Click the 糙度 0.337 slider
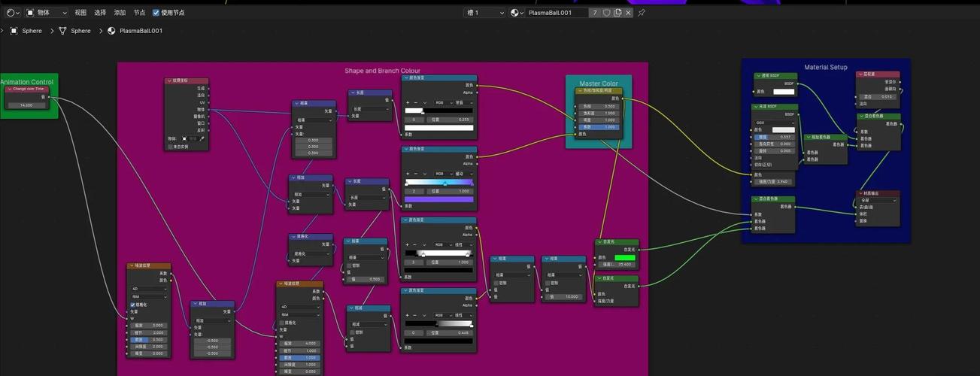 [775, 137]
